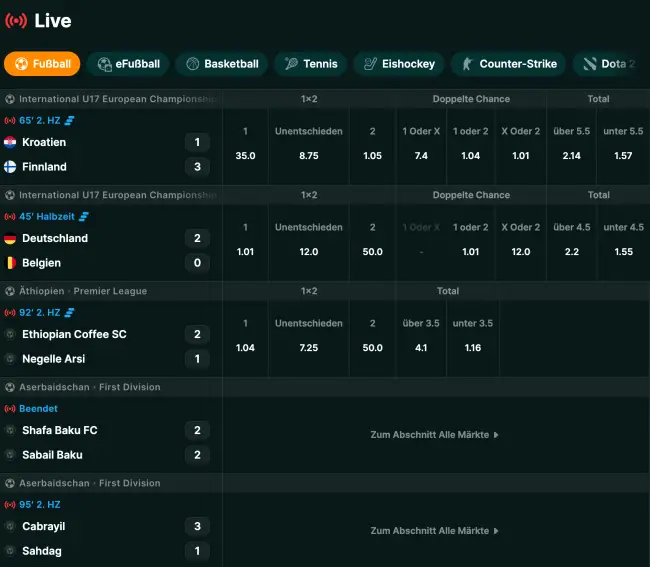Select Unentschieden 12.0 for Deutschland vs Belgien
Image resolution: width=650 pixels, height=567 pixels.
pos(309,243)
